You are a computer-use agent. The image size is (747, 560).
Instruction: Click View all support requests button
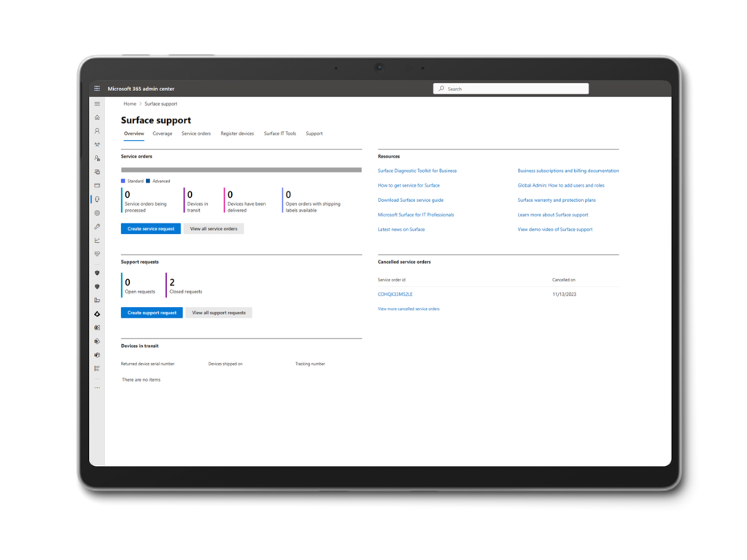point(219,313)
